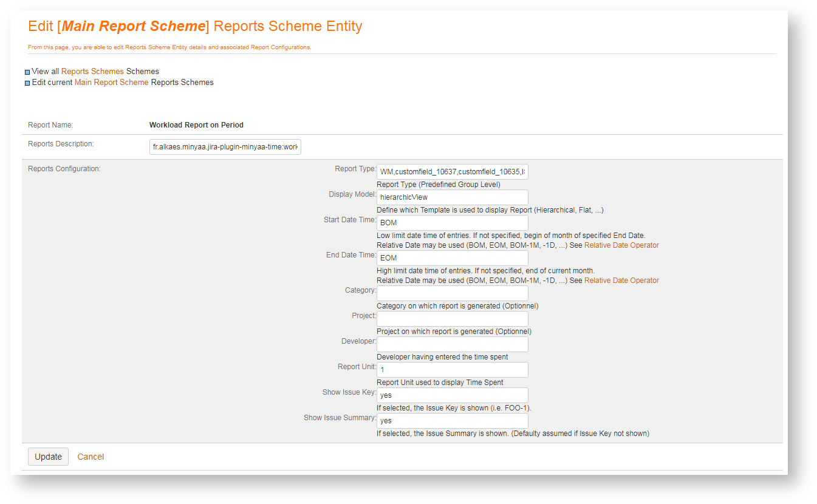
Task: Click the Reports Description input field
Action: coord(225,147)
